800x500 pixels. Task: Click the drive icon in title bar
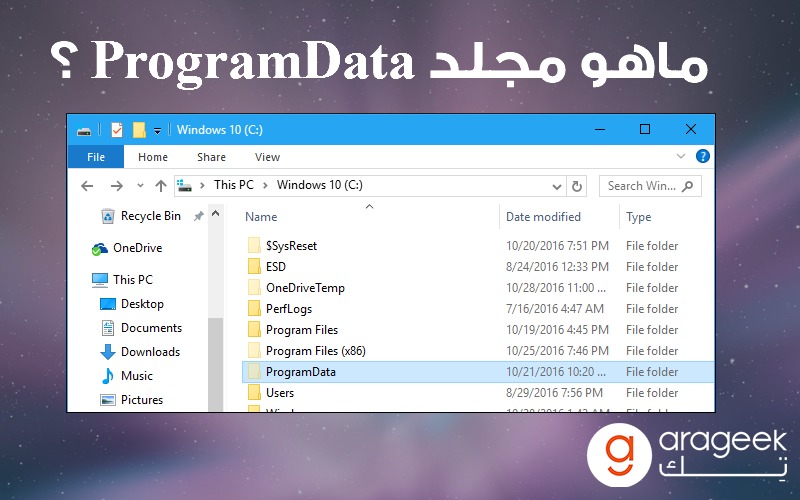(x=84, y=131)
